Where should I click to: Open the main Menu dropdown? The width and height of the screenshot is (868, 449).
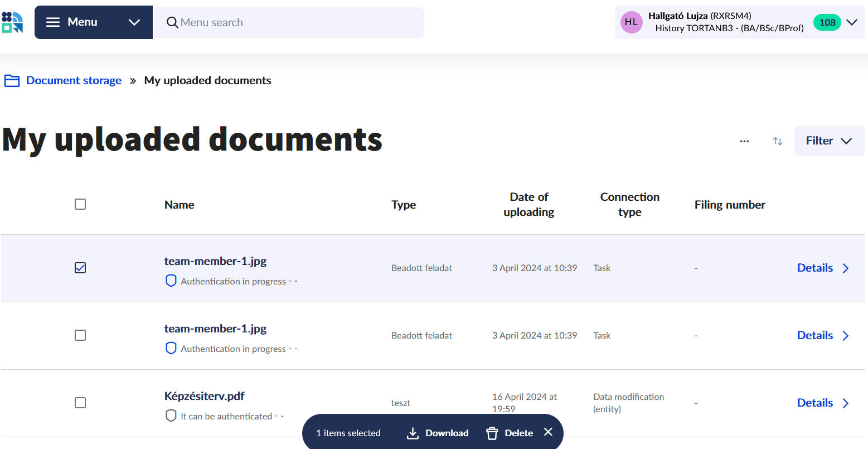tap(93, 22)
